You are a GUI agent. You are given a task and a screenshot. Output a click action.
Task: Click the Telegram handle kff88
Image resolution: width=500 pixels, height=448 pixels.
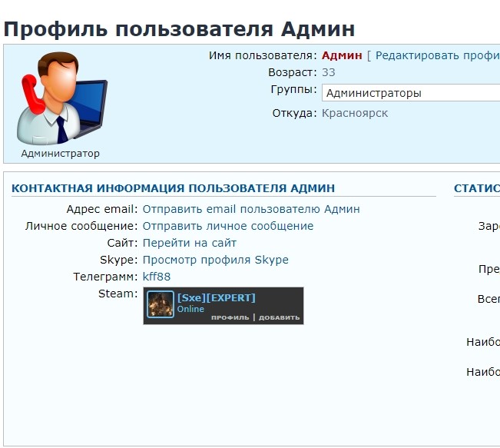click(x=157, y=277)
